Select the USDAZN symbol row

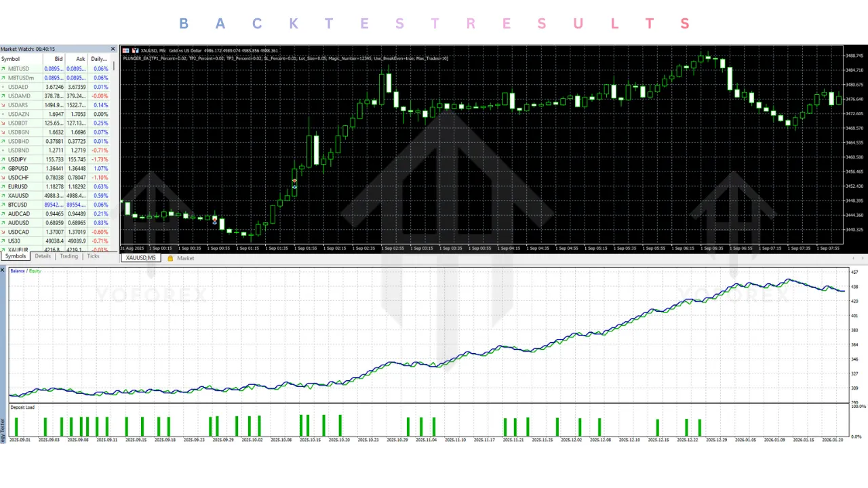point(56,114)
